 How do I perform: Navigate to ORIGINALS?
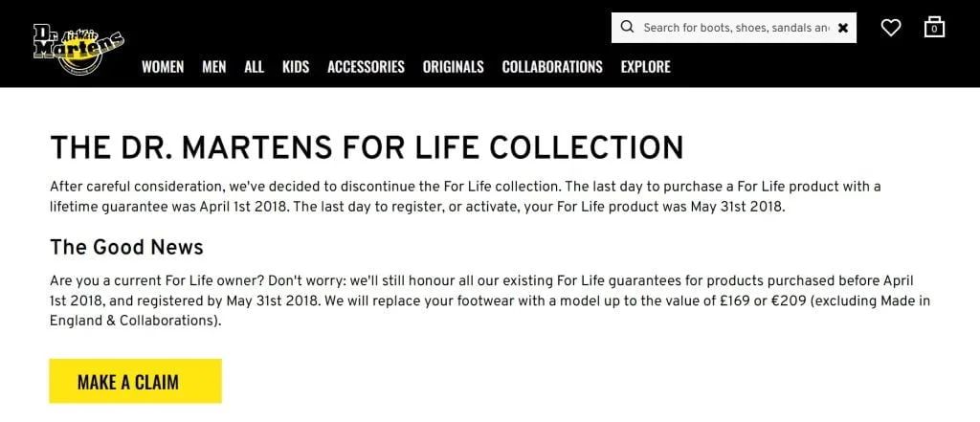pyautogui.click(x=453, y=67)
